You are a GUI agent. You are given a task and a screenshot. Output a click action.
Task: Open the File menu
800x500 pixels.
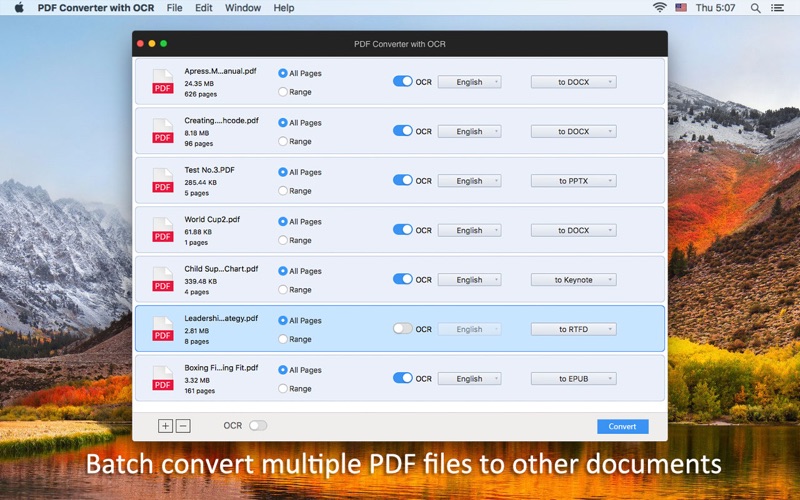point(175,8)
